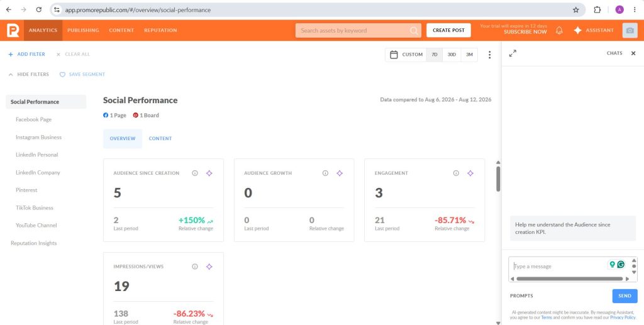Click the Create Post button
Screen dimensions: 644x325
[448, 30]
